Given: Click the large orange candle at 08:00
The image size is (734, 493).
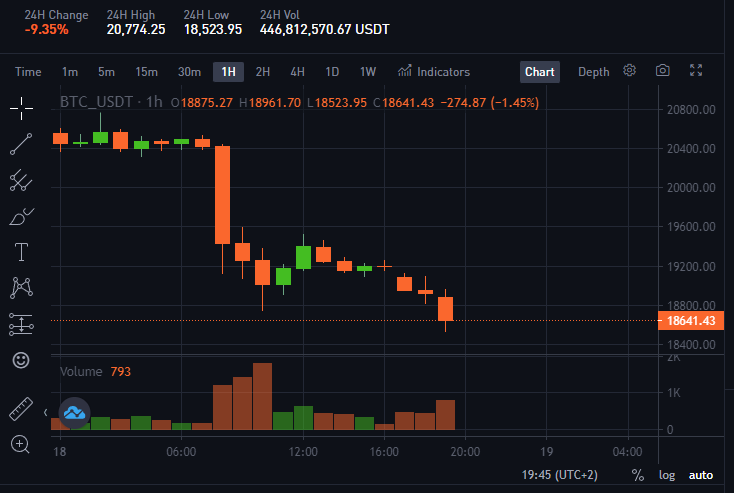Looking at the screenshot, I should pyautogui.click(x=222, y=195).
